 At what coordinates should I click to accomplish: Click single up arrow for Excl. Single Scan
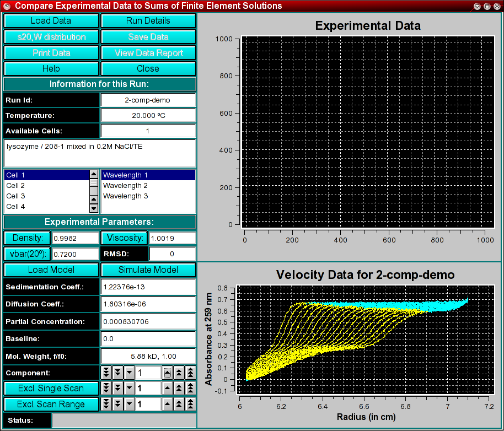(167, 388)
